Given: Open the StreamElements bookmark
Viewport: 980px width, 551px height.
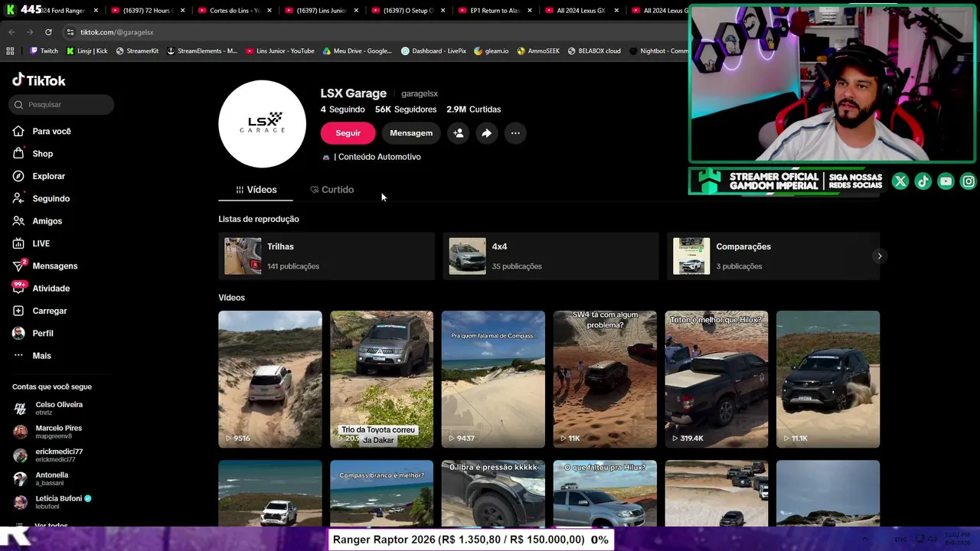Looking at the screenshot, I should pyautogui.click(x=202, y=51).
